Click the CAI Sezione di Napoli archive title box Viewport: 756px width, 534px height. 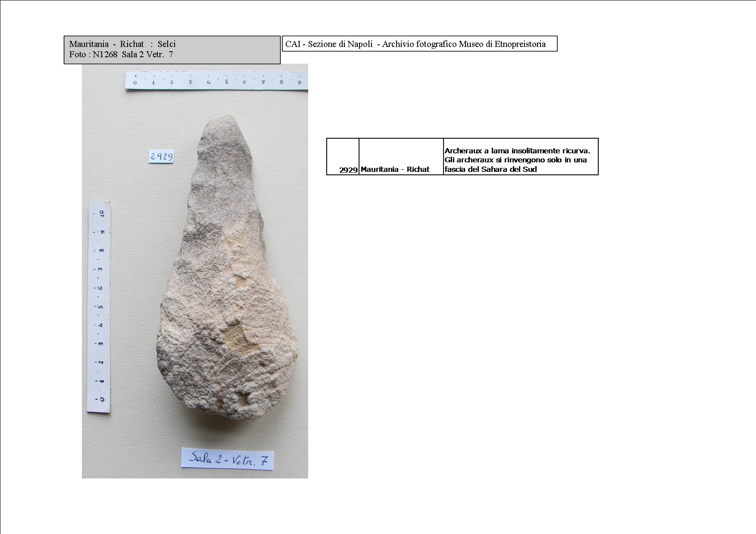(419, 44)
